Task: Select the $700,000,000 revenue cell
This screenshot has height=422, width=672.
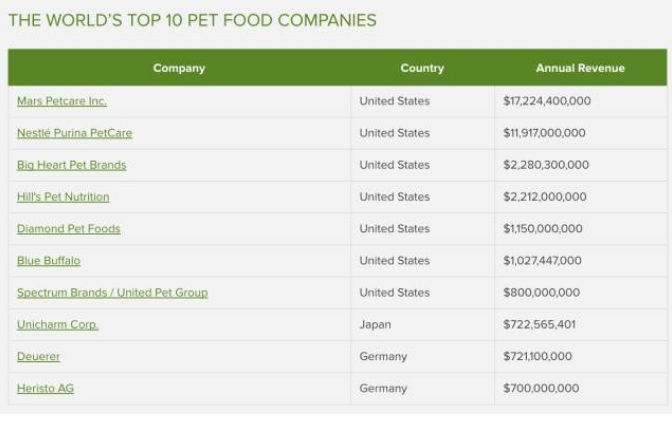Action: click(541, 388)
